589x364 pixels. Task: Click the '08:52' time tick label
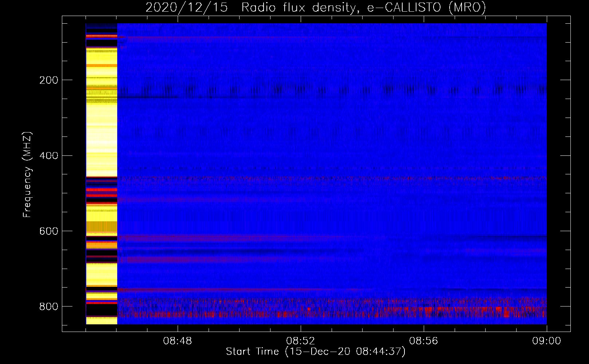[x=301, y=341]
